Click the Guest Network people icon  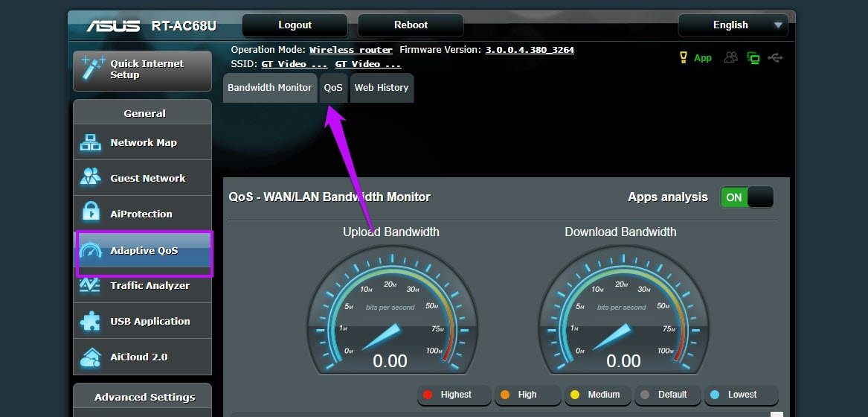click(90, 178)
